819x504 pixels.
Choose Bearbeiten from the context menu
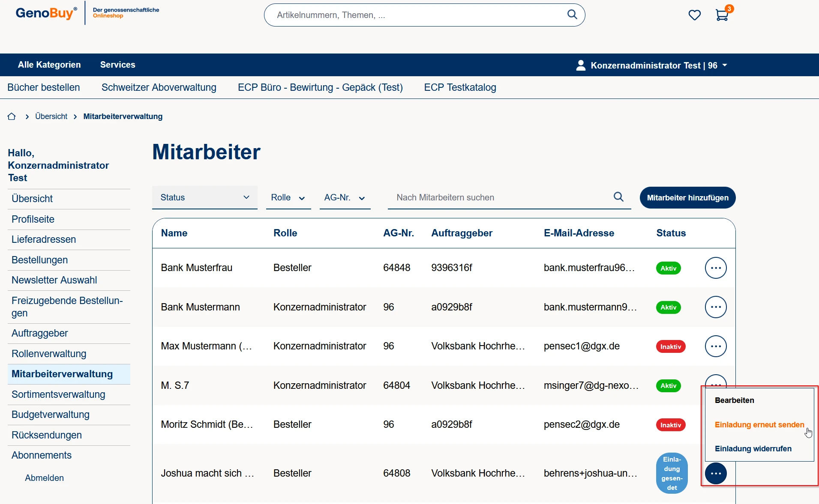(x=734, y=400)
